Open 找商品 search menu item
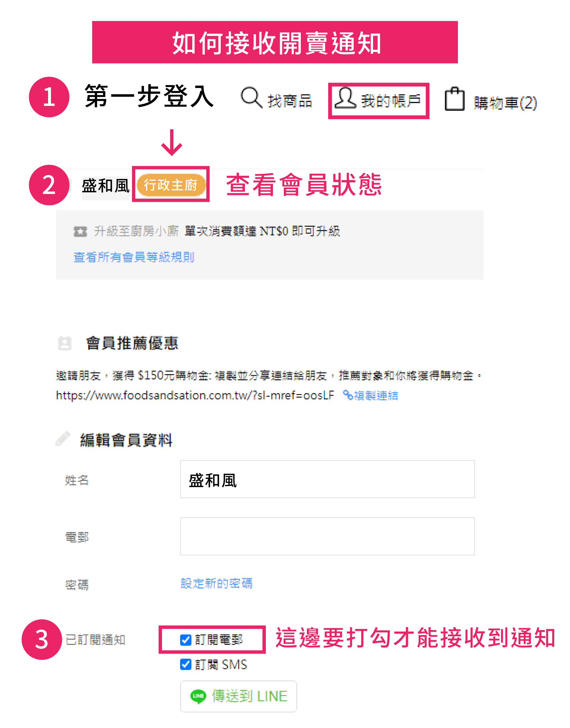This screenshot has width=570, height=728. [290, 101]
